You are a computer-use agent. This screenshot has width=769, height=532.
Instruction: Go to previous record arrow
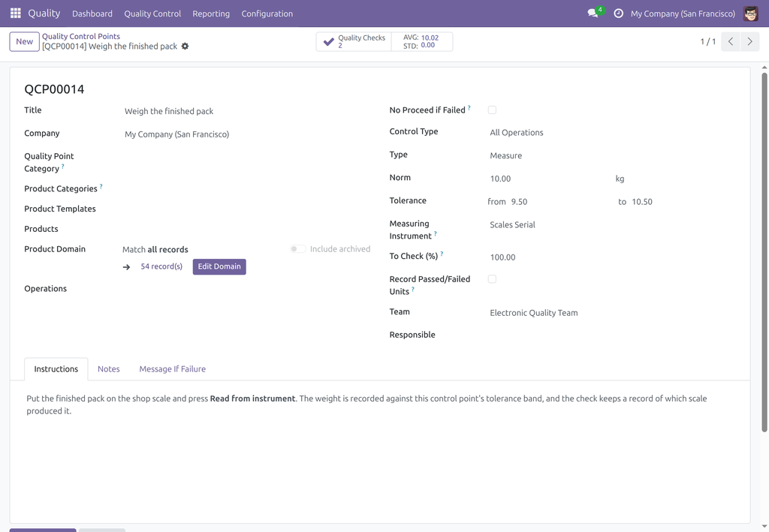click(730, 41)
